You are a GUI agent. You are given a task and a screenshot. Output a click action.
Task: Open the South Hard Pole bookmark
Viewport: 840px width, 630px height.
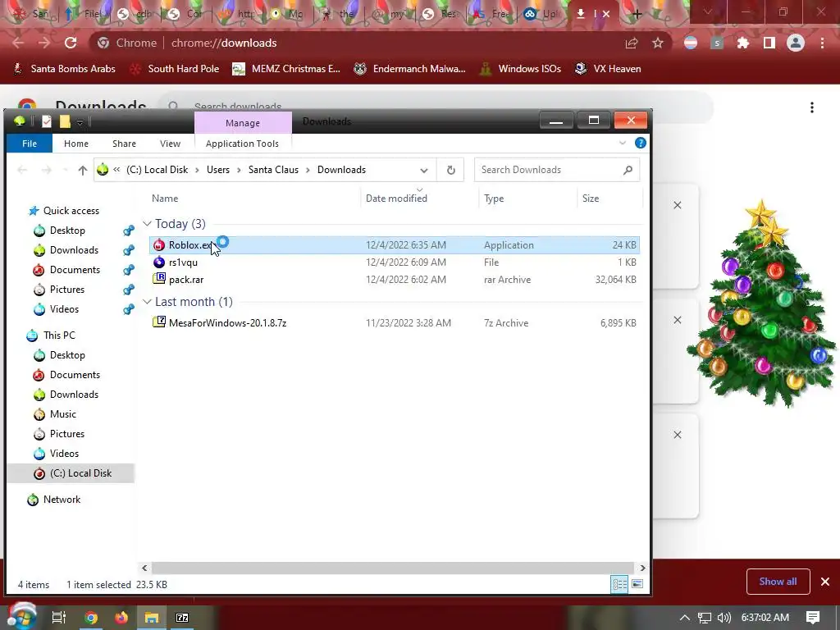pos(176,69)
